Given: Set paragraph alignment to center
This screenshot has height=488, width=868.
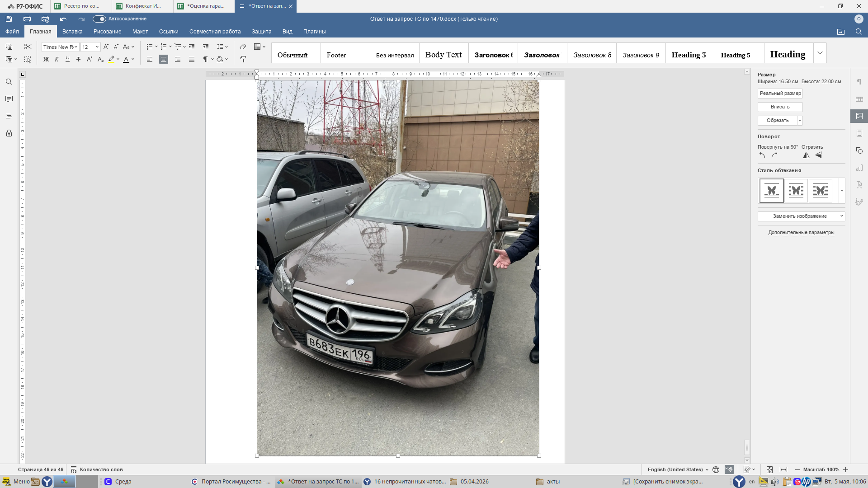Looking at the screenshot, I should click(x=164, y=59).
